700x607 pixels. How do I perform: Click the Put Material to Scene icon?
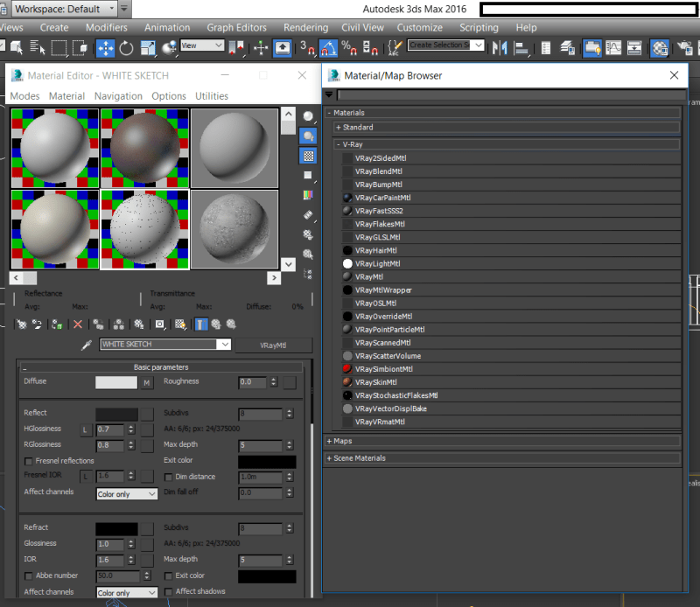tap(36, 324)
